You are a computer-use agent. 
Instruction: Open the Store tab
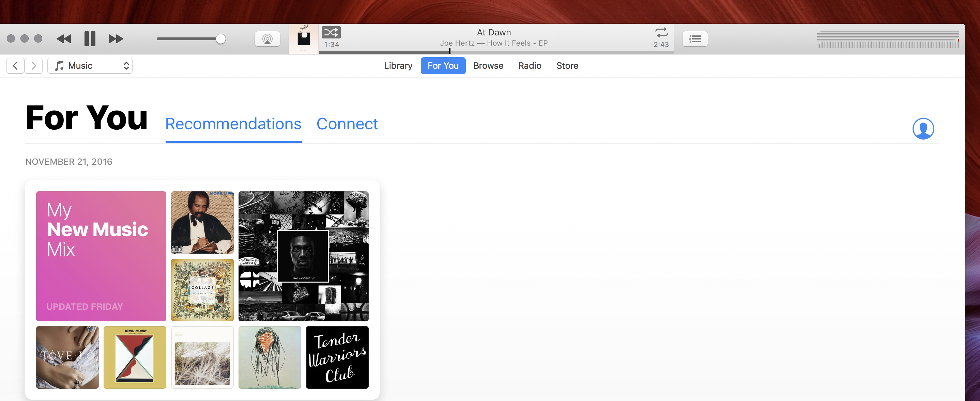[567, 66]
